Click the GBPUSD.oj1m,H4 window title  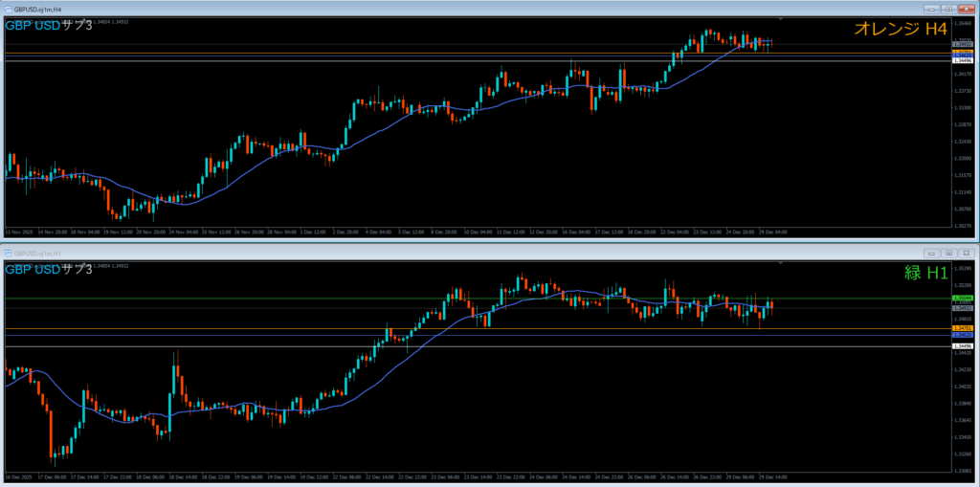click(39, 9)
